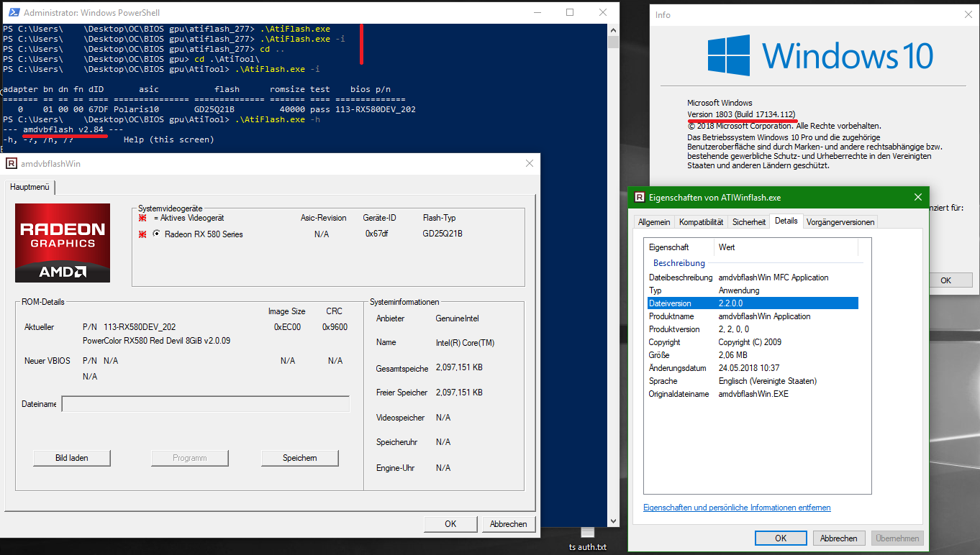This screenshot has height=555, width=980.
Task: Select the Produktversion property row
Action: [753, 329]
